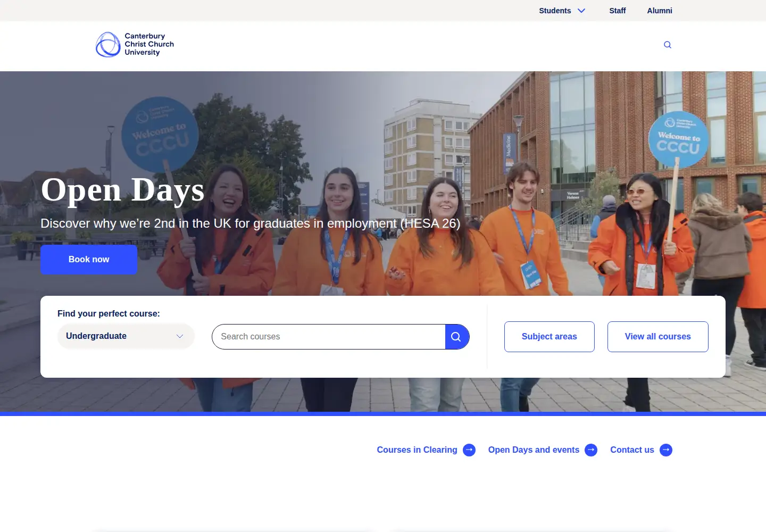The width and height of the screenshot is (766, 532).
Task: Open the Alumni section
Action: [x=660, y=11]
